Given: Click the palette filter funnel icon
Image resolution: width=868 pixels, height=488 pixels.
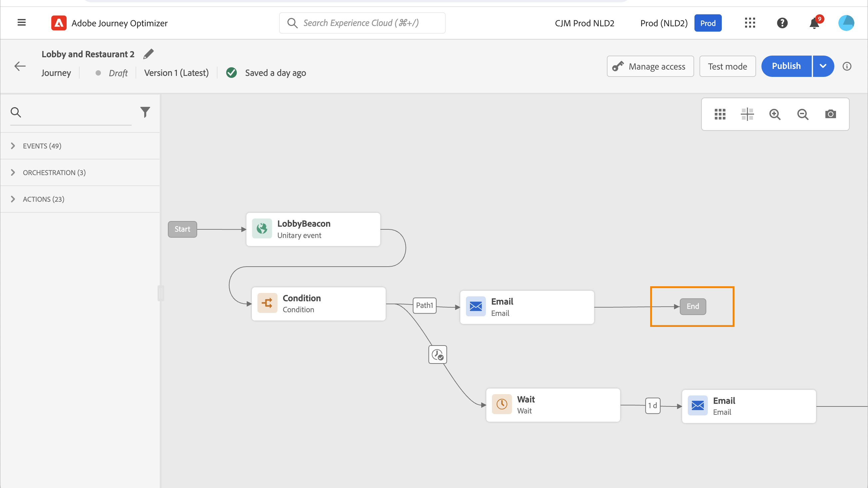Looking at the screenshot, I should [x=145, y=112].
